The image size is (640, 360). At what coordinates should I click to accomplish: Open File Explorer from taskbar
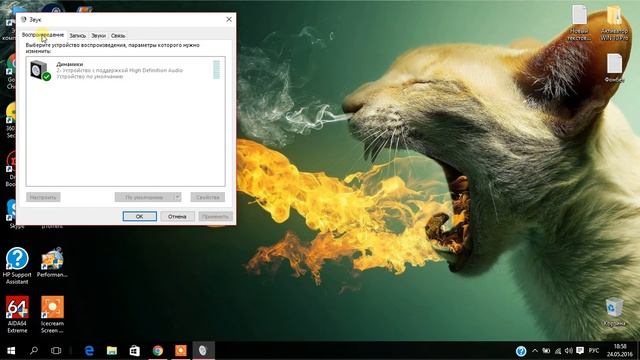coord(112,351)
